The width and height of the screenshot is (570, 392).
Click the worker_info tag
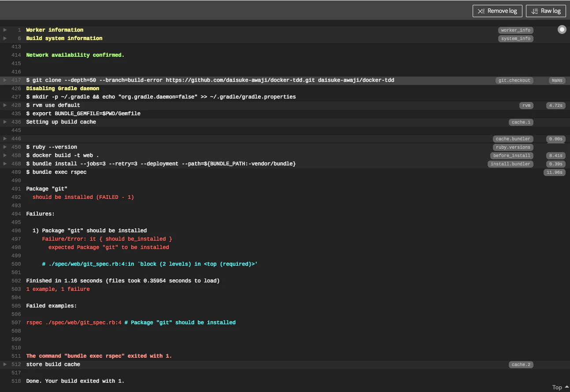point(516,30)
